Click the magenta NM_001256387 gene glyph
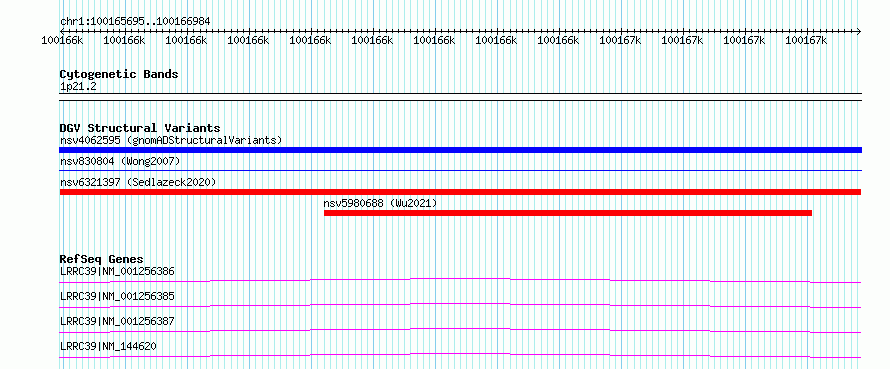890x369 pixels. (460, 330)
